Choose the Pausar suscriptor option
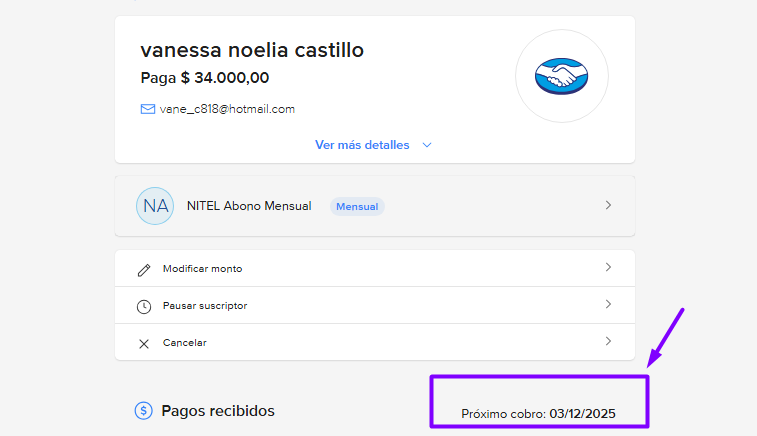The height and width of the screenshot is (436, 757). click(x=204, y=306)
